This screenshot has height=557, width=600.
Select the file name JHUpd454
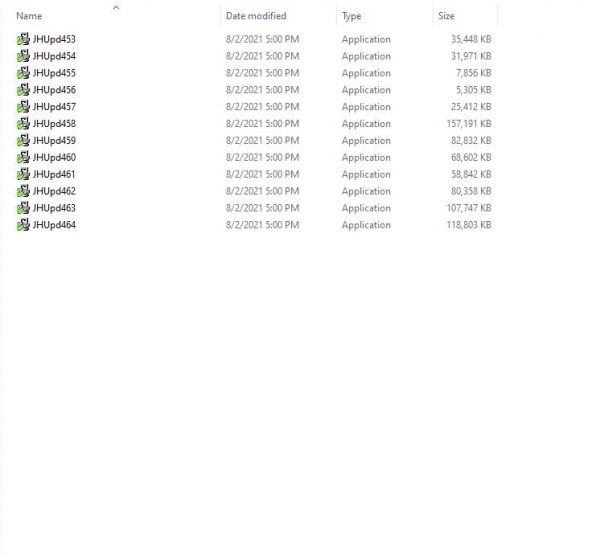tap(54, 56)
